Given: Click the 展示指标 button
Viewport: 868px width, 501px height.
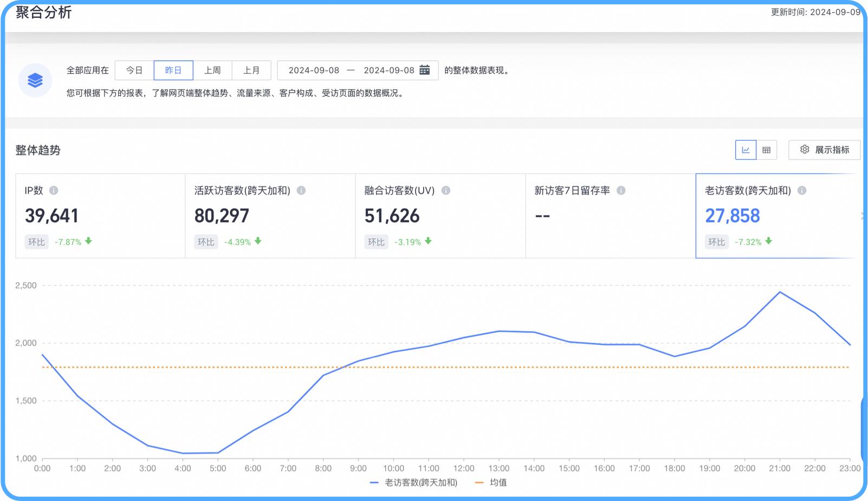Looking at the screenshot, I should point(824,150).
